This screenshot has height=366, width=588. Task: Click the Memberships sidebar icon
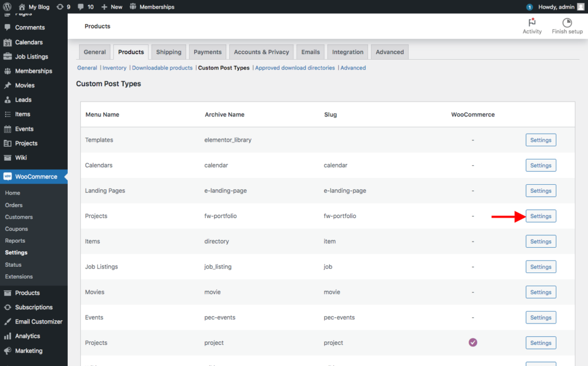7,71
